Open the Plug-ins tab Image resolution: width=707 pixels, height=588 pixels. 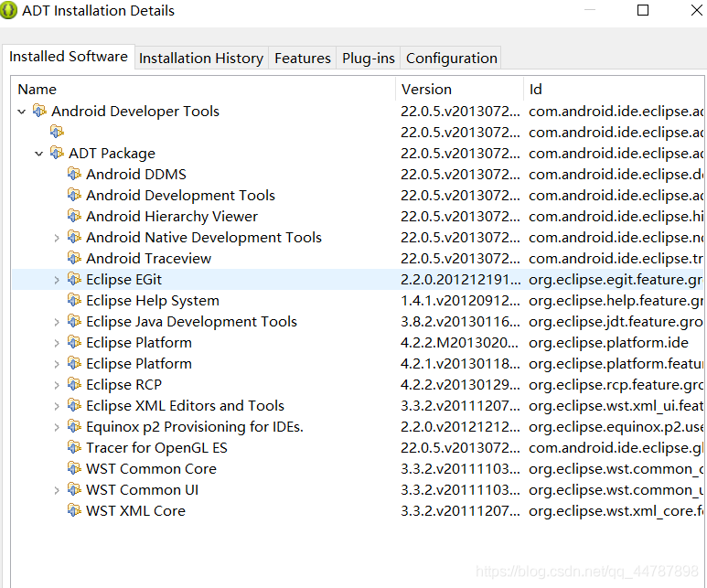pos(369,59)
